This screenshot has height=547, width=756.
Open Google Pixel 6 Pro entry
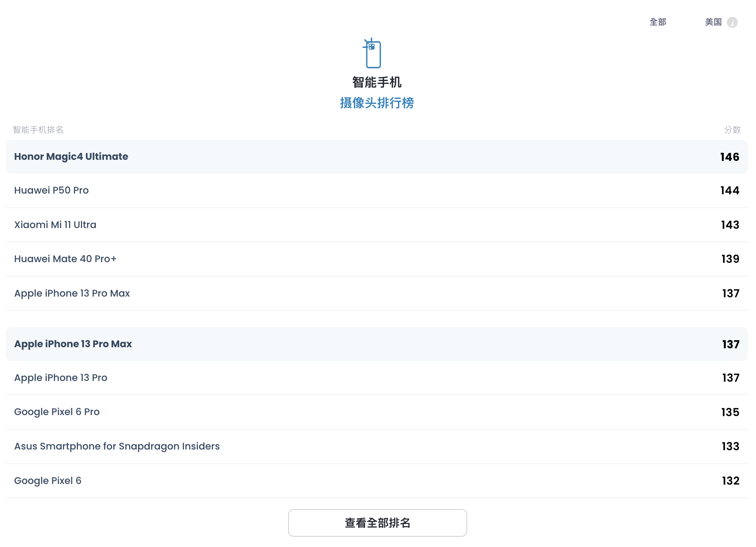377,412
